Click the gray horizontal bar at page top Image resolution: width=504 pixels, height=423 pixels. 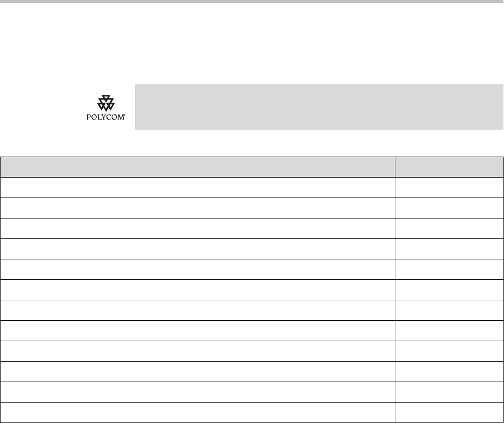252,2
